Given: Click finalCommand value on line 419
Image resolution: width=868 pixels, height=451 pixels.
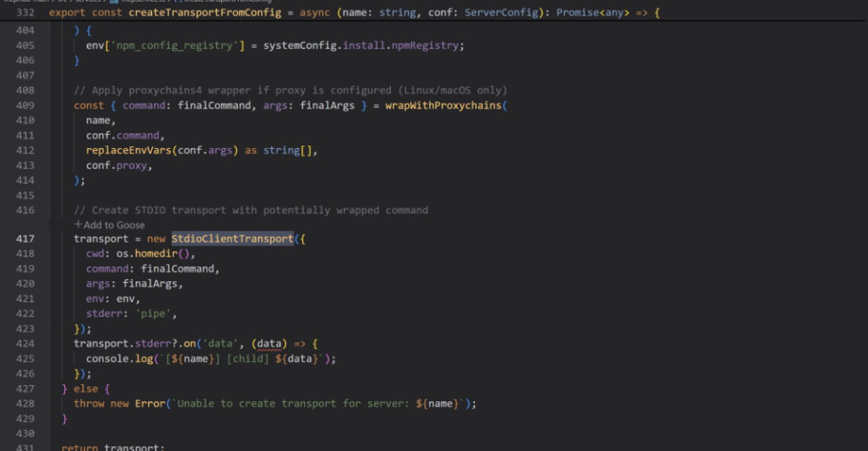Looking at the screenshot, I should pos(177,269).
